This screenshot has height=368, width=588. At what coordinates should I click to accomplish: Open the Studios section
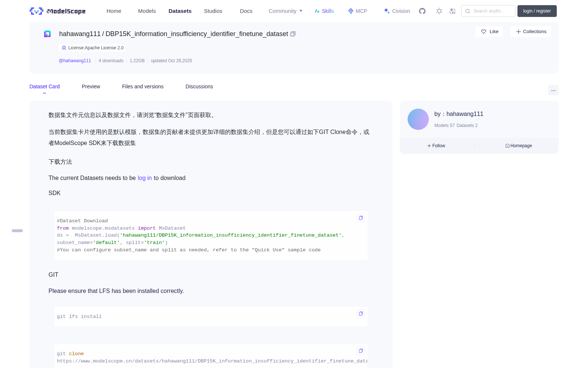coord(213,11)
